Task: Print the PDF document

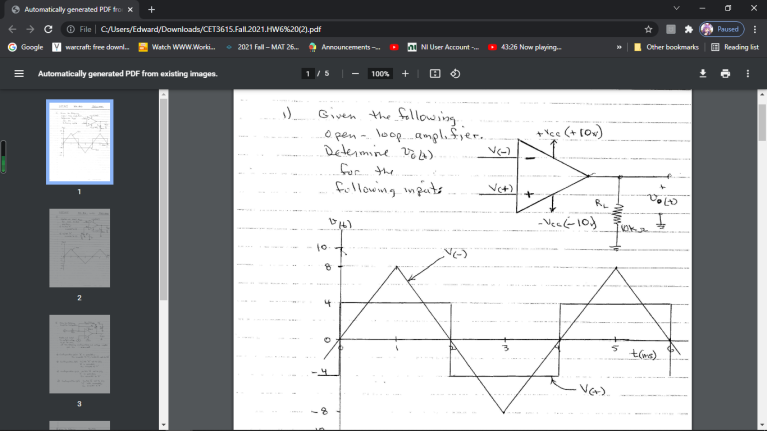Action: pos(725,74)
